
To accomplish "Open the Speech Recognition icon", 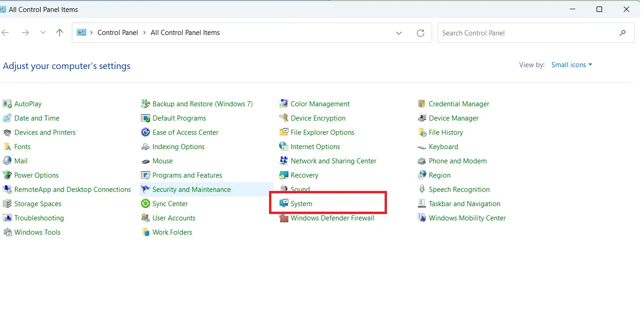I will 459,189.
